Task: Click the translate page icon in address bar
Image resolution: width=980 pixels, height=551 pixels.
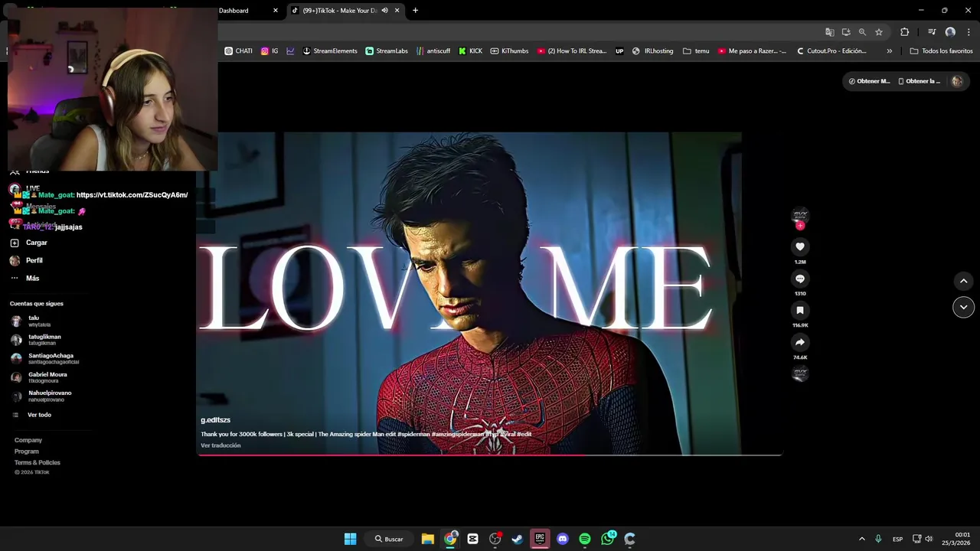Action: [x=829, y=32]
